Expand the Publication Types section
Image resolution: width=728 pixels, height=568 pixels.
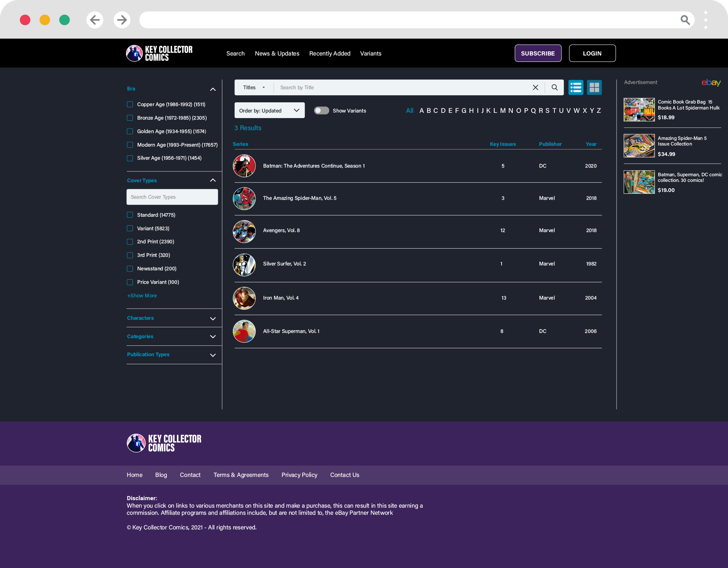[213, 355]
